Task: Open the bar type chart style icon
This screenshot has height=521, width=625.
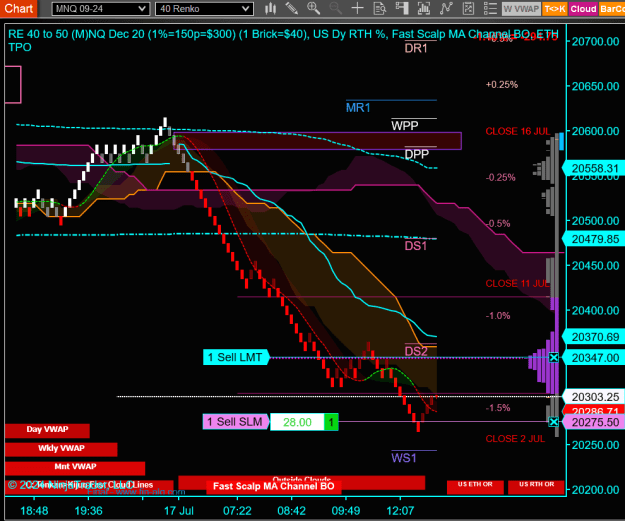Action: (x=270, y=8)
